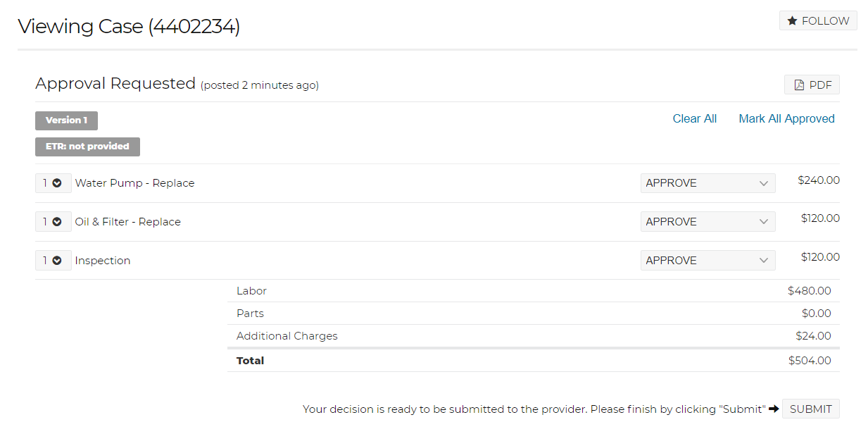Open Water Pump approval dropdown arrow

764,183
